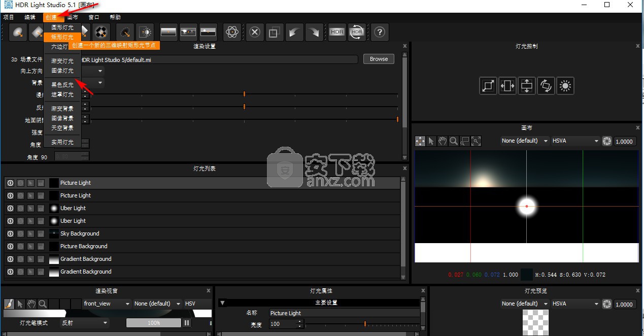Click the circled X delete light icon
The height and width of the screenshot is (336, 644).
coord(255,32)
